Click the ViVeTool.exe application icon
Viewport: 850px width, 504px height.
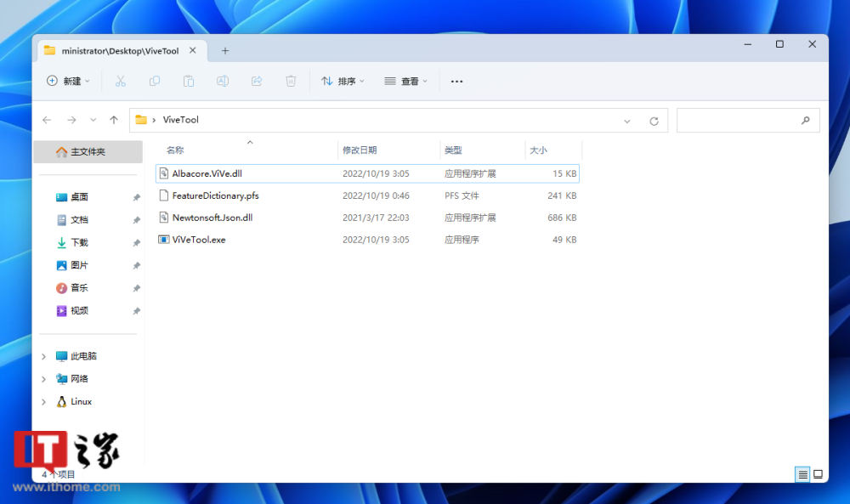pos(164,240)
